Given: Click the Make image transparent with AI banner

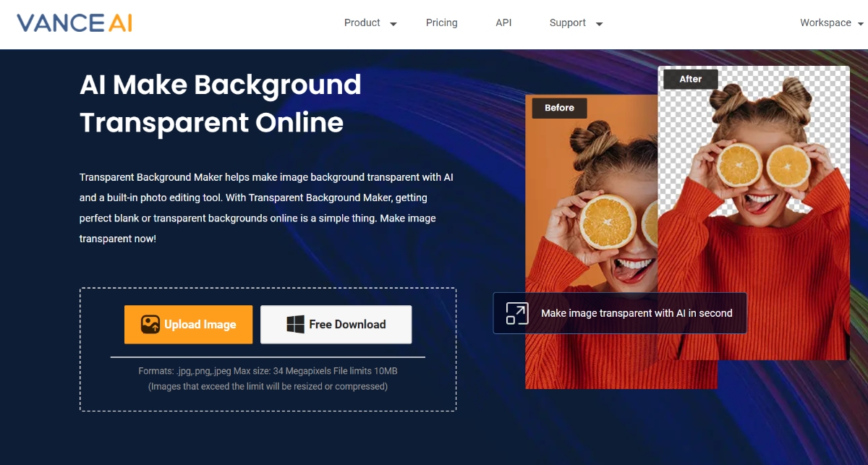Looking at the screenshot, I should pos(620,313).
